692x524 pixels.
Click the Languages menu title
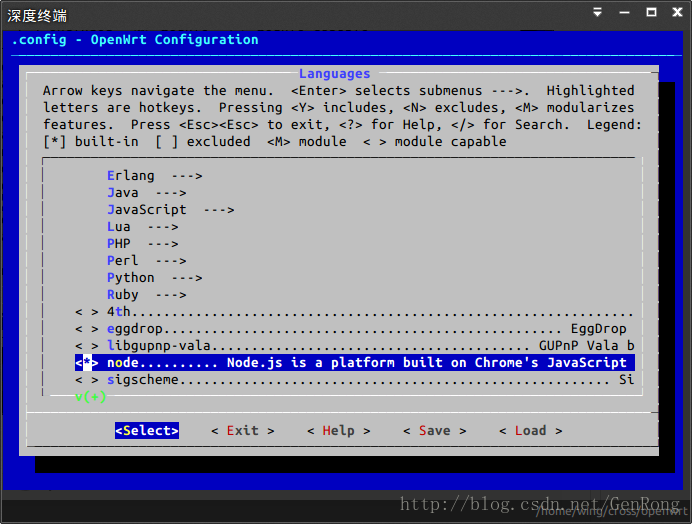click(x=335, y=74)
